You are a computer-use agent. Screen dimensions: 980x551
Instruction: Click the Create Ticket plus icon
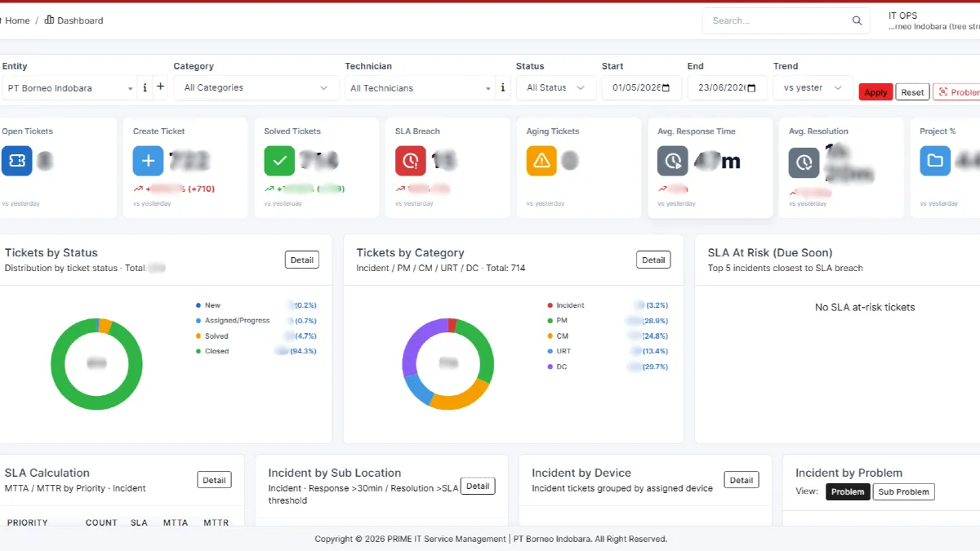click(148, 161)
